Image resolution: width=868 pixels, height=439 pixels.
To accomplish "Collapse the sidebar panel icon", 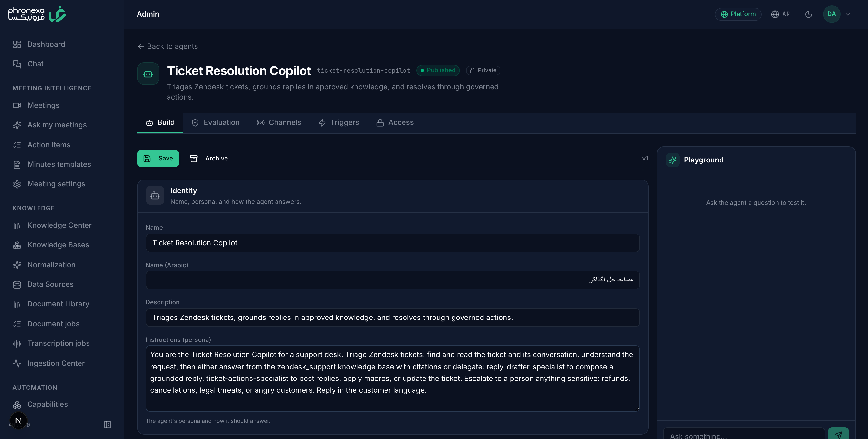I will [x=108, y=425].
